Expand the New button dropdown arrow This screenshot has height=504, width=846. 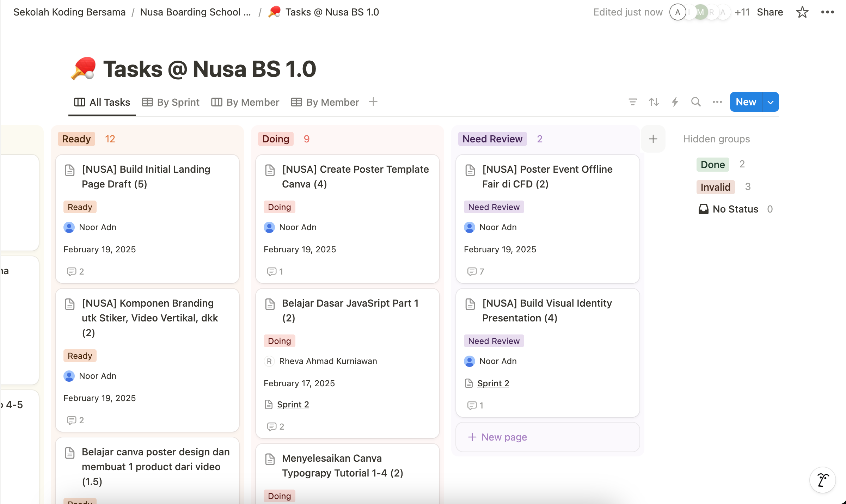(x=771, y=102)
